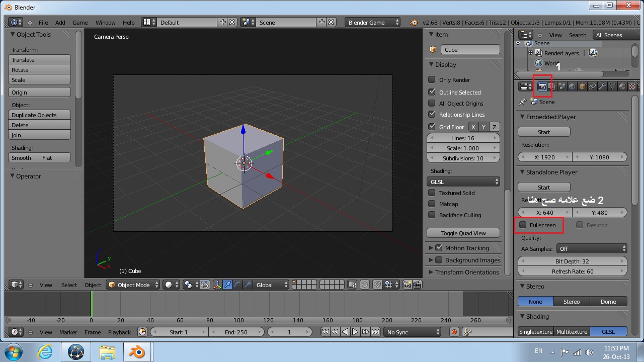Start the Embedded Player

pyautogui.click(x=544, y=132)
